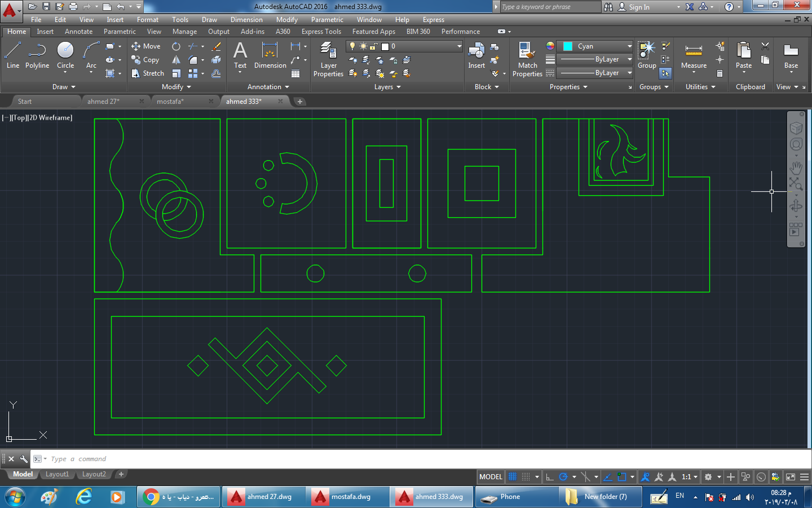The width and height of the screenshot is (812, 508).
Task: Select the Pan tool in navigation bar
Action: [796, 168]
